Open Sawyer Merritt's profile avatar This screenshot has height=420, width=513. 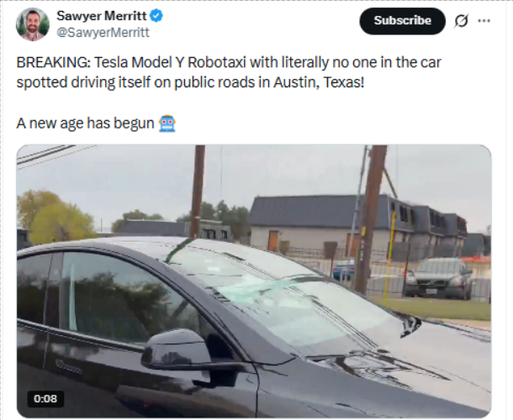(33, 24)
